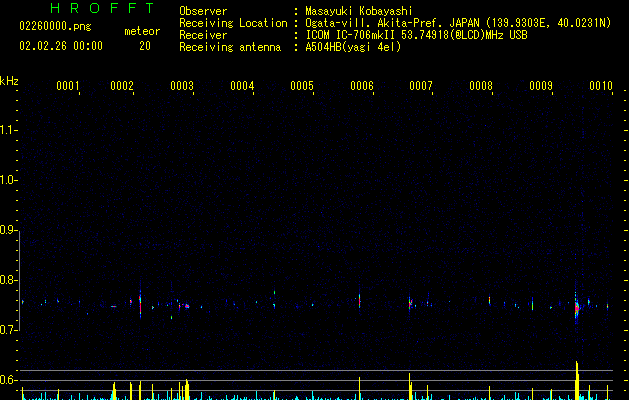Click the meteor echo at marker 0006
Screen dimensions: 629x400
point(359,301)
